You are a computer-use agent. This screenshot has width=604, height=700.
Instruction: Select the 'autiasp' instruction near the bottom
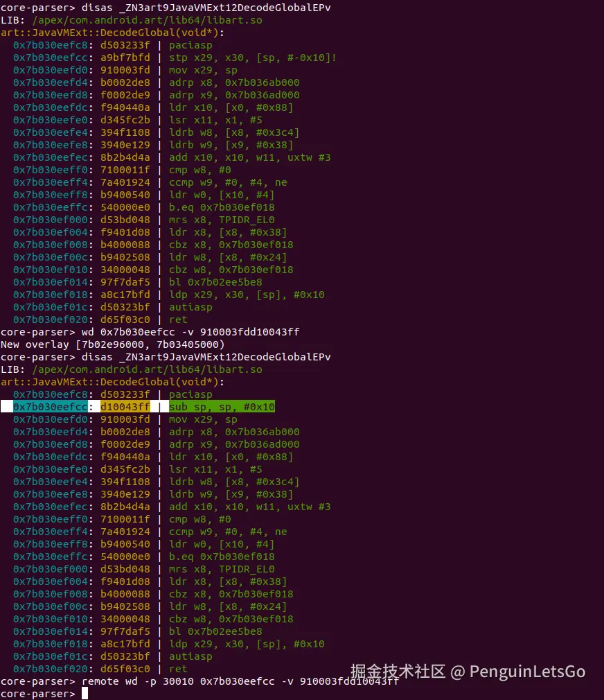[x=190, y=656]
